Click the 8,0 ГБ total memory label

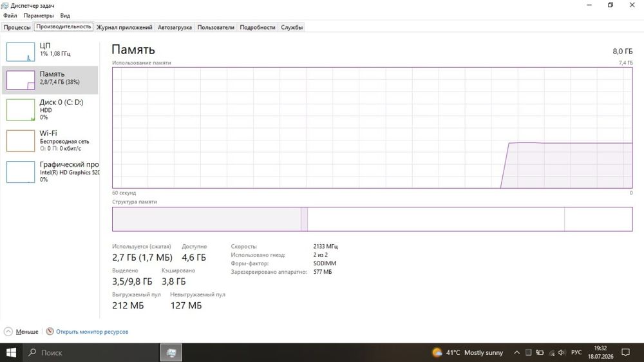pyautogui.click(x=622, y=52)
